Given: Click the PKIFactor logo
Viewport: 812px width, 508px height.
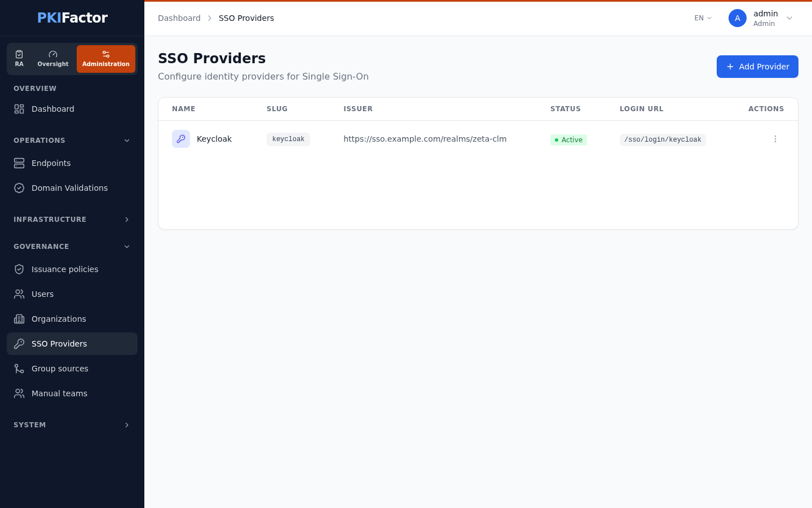Looking at the screenshot, I should (72, 17).
